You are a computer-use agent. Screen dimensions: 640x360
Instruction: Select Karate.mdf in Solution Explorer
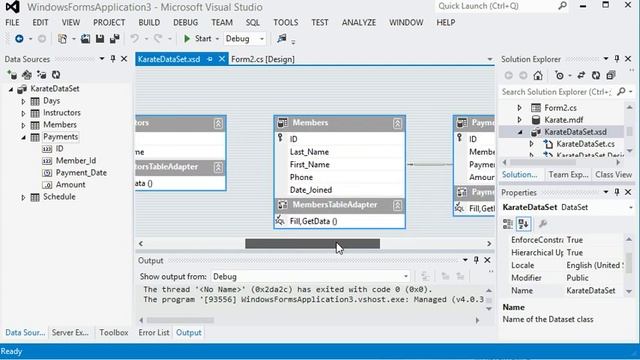click(563, 120)
